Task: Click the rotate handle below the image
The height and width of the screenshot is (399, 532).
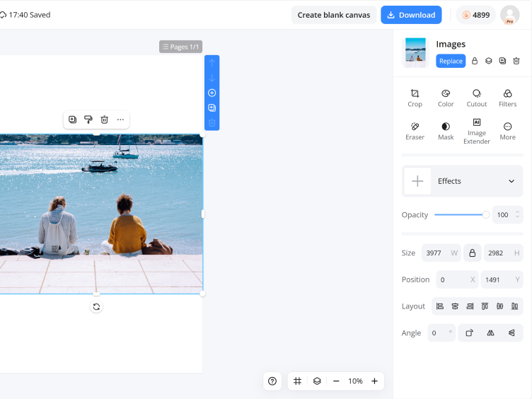Action: tap(96, 307)
